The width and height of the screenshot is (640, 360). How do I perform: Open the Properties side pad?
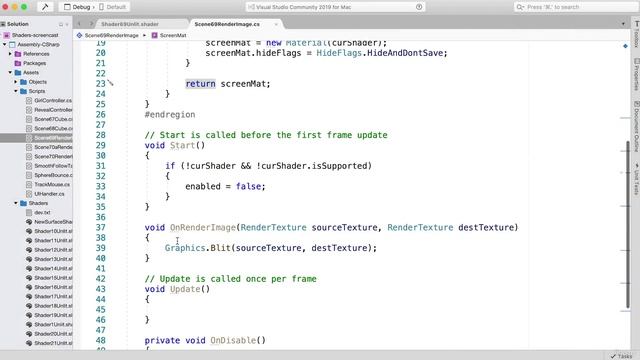[636, 75]
